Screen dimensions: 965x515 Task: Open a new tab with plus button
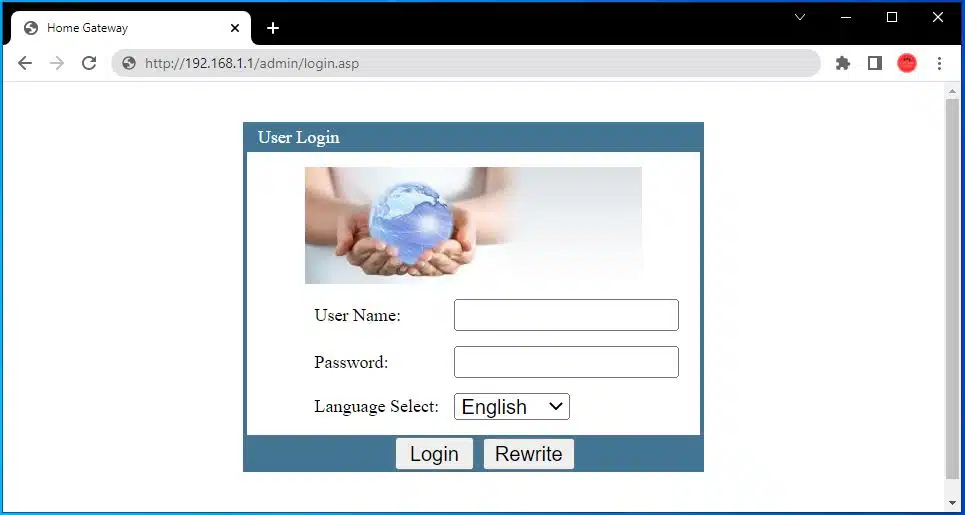coord(273,28)
